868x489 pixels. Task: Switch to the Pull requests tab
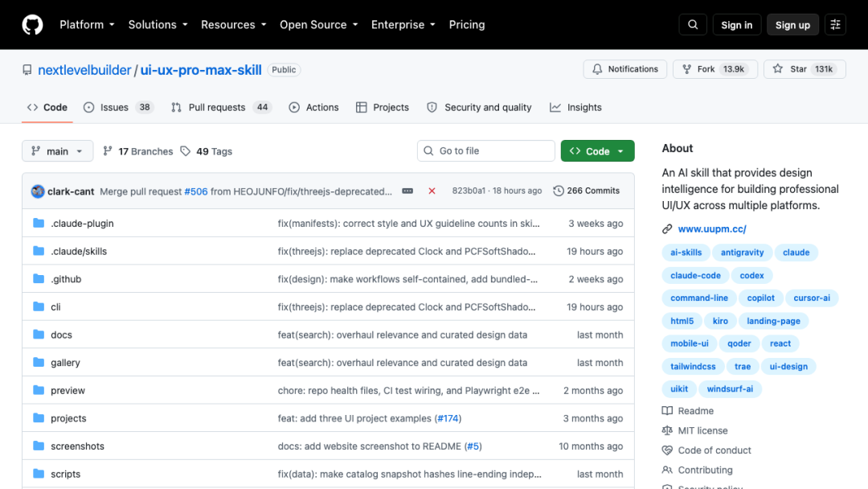tap(222, 108)
